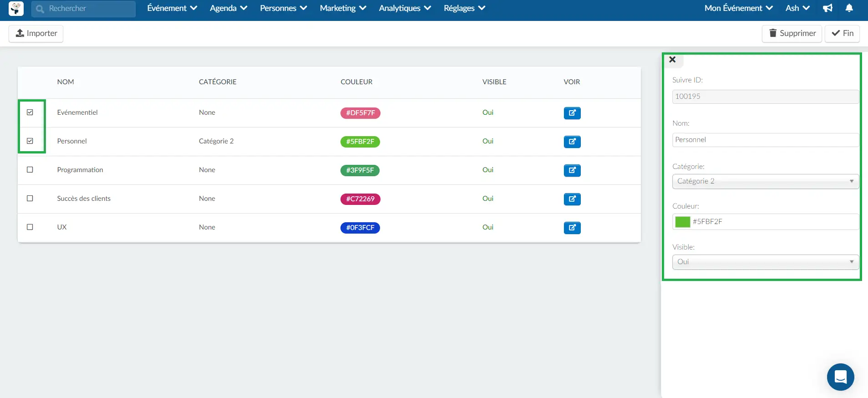Click the green color swatch in Couleur field
This screenshot has height=398, width=868.
pos(682,222)
